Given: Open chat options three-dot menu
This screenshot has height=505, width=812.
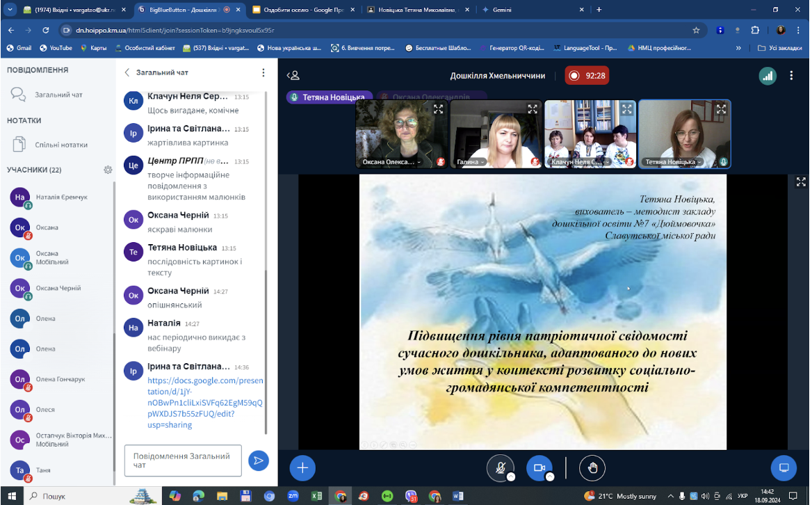Looking at the screenshot, I should click(263, 72).
